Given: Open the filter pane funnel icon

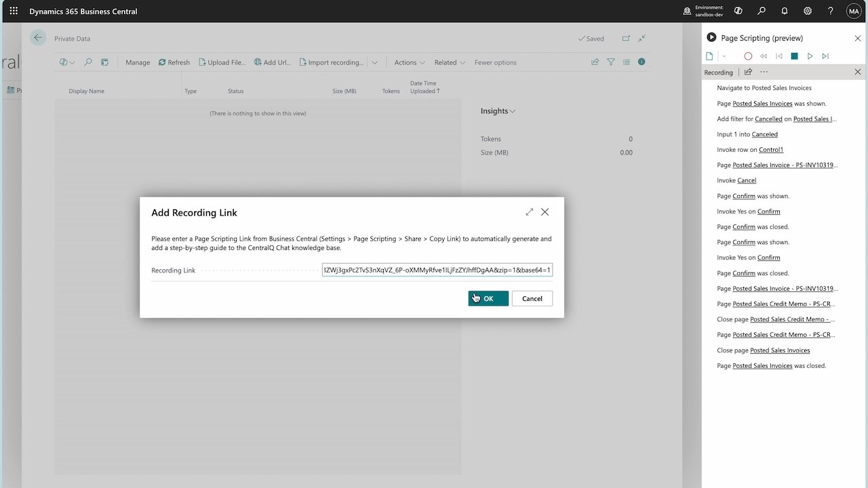Looking at the screenshot, I should (610, 62).
